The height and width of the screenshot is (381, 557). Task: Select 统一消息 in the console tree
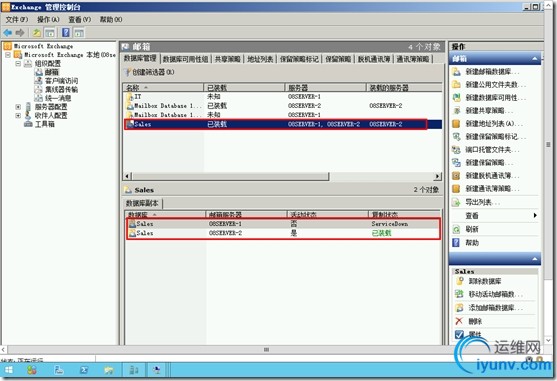pyautogui.click(x=58, y=98)
